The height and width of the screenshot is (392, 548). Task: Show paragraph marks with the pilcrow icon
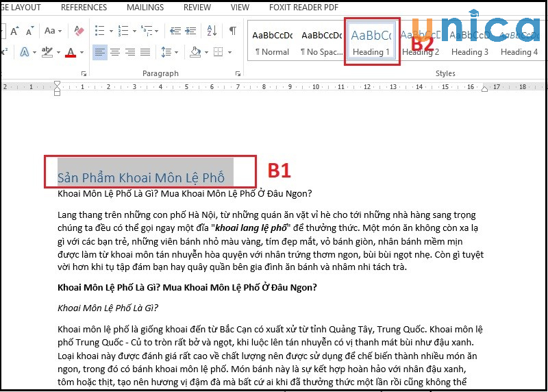click(232, 31)
